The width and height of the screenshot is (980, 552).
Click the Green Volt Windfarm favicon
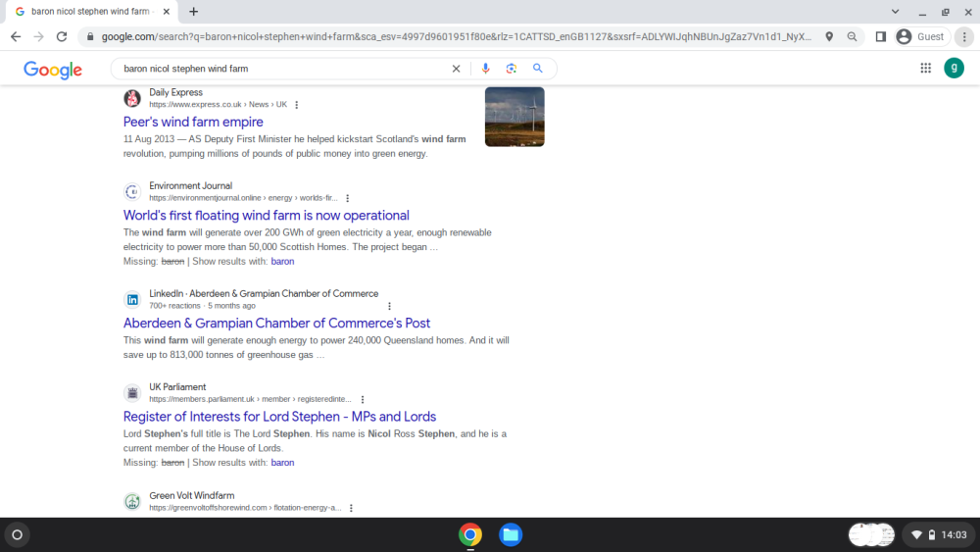tap(132, 501)
